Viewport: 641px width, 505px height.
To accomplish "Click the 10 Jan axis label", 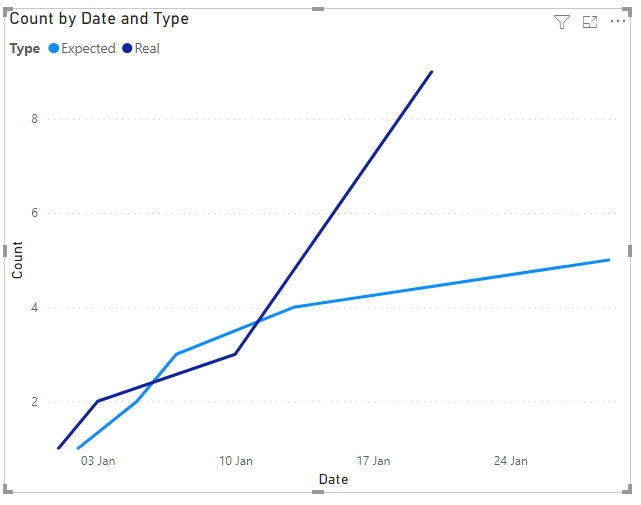I will pyautogui.click(x=236, y=461).
